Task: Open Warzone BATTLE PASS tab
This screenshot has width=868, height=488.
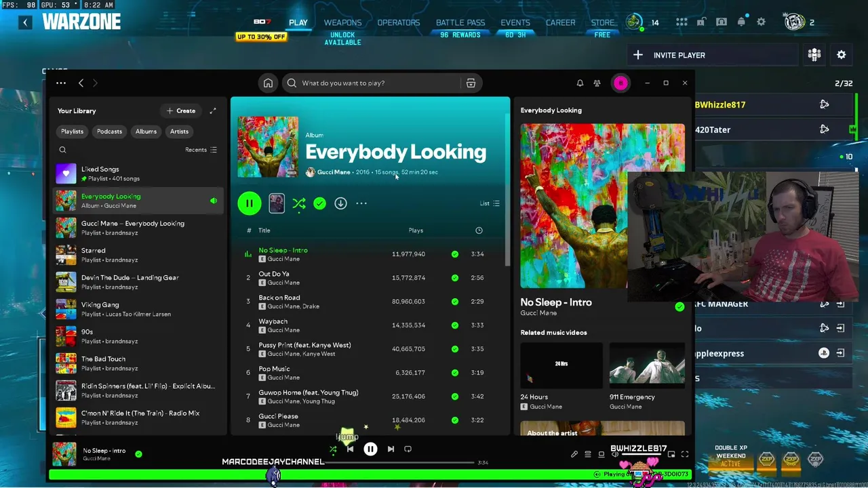Action: click(460, 23)
